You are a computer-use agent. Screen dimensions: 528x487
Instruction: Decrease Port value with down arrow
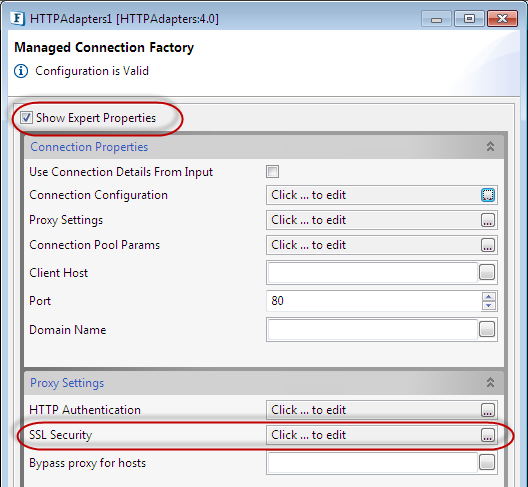pyautogui.click(x=489, y=305)
